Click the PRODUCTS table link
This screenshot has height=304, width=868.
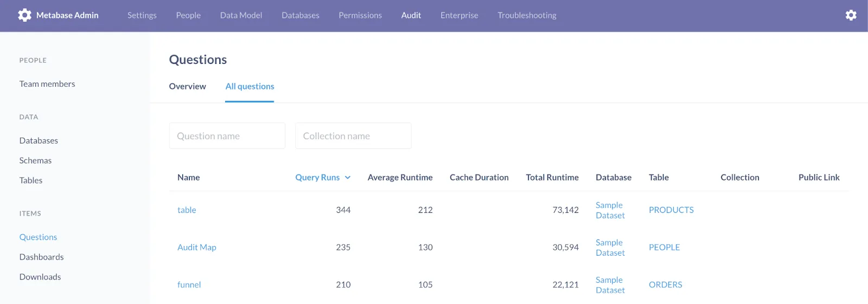tap(671, 210)
